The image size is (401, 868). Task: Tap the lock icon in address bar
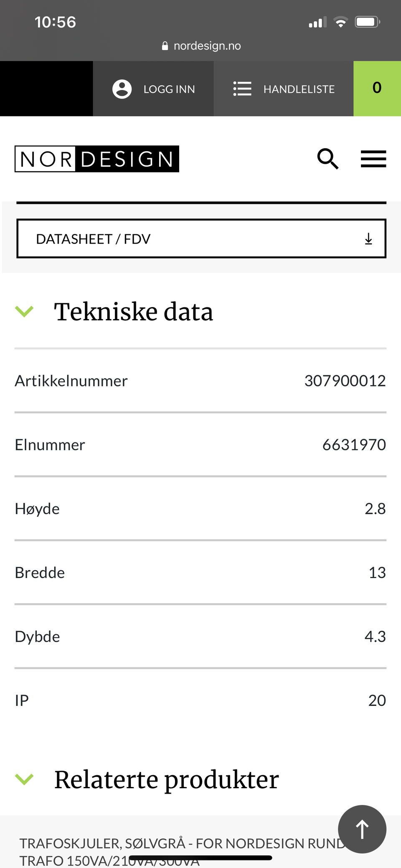(x=165, y=46)
